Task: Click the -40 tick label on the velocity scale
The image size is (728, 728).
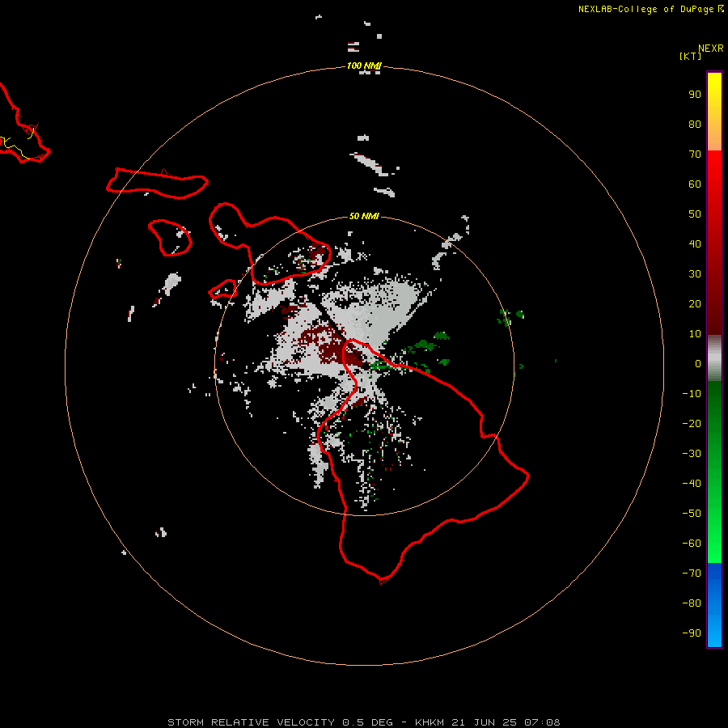Action: point(692,484)
